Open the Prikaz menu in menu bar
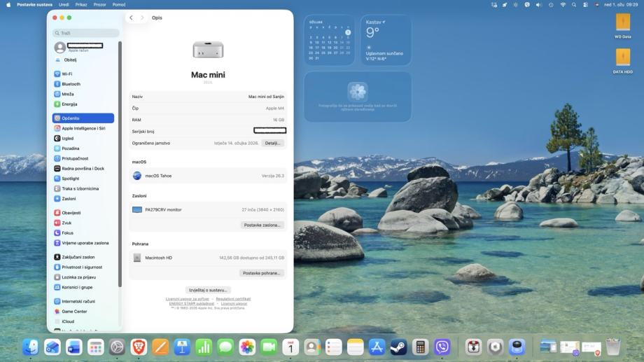The width and height of the screenshot is (644, 362). tap(81, 4)
